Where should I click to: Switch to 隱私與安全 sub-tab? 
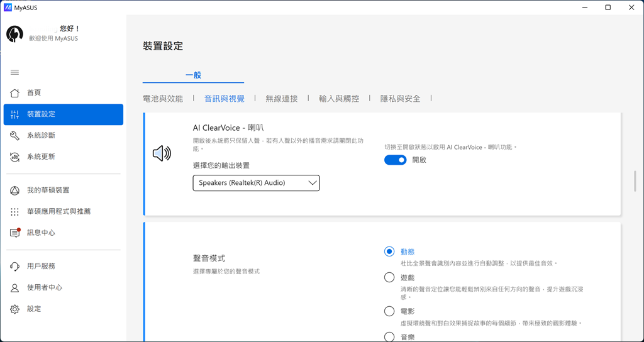[401, 99]
